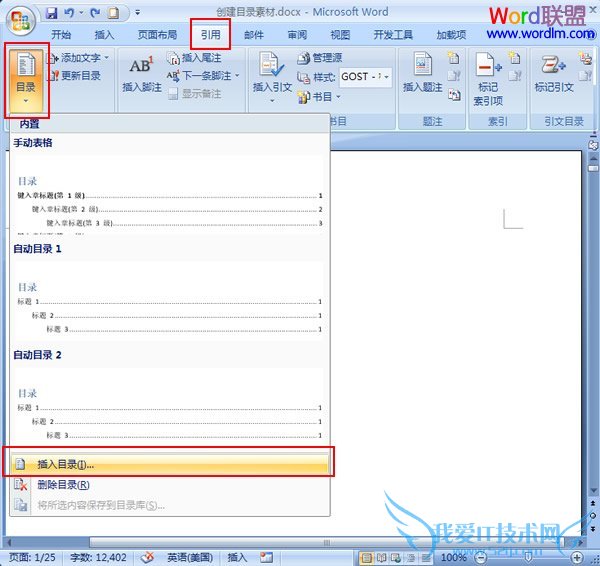The image size is (600, 566).
Task: Click macro recording icon in status bar
Action: 267,557
